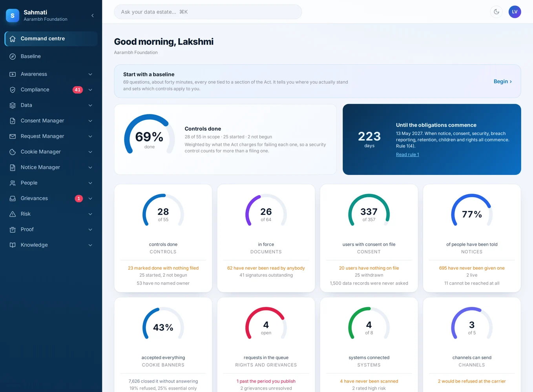
Task: Expand the People menu chevron
Action: [x=90, y=183]
